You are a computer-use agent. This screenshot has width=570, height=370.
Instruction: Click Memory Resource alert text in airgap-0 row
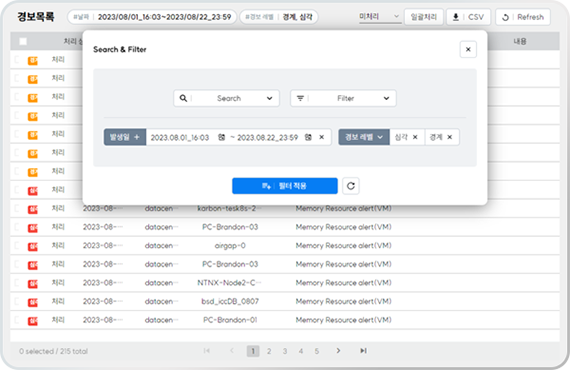tap(344, 246)
